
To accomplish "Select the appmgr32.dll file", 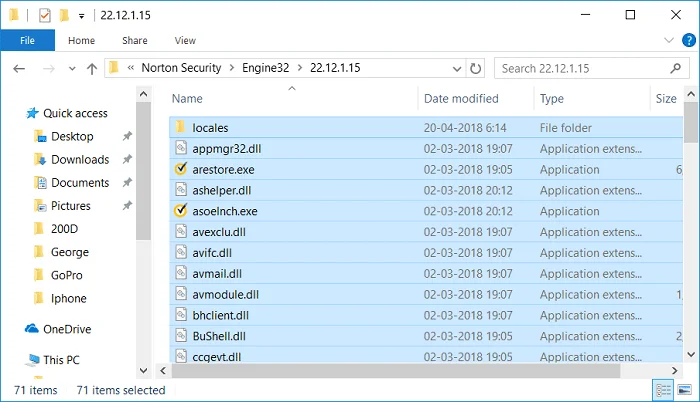I will click(426, 149).
